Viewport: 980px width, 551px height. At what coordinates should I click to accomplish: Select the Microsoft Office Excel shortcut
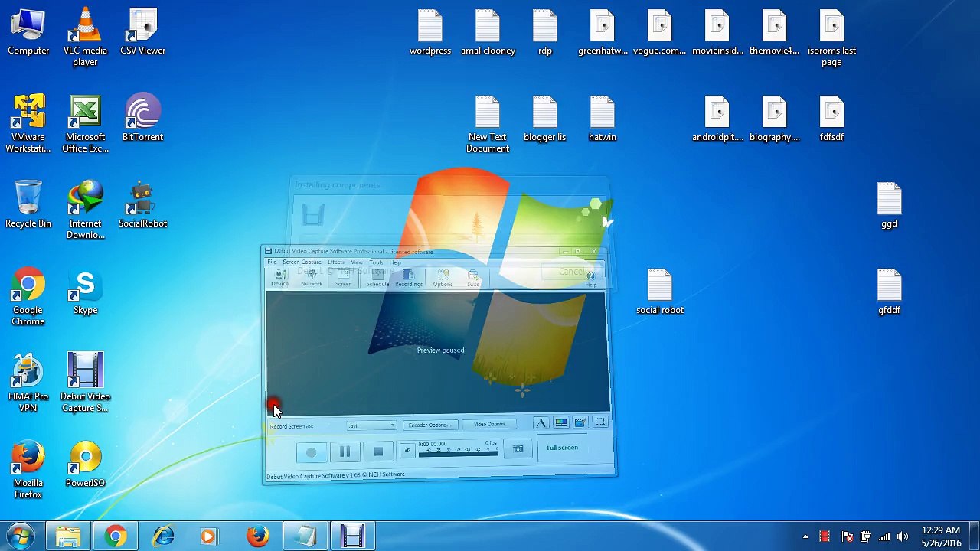click(x=85, y=124)
